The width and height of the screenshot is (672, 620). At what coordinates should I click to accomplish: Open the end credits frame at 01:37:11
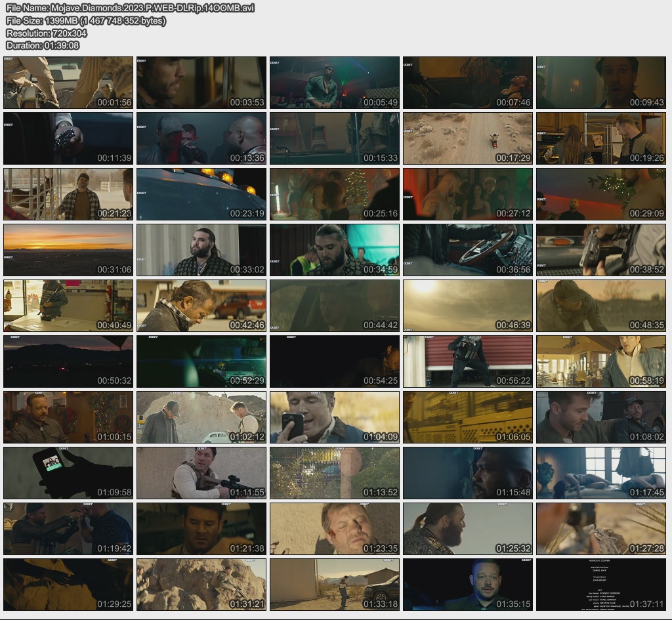pos(601,585)
